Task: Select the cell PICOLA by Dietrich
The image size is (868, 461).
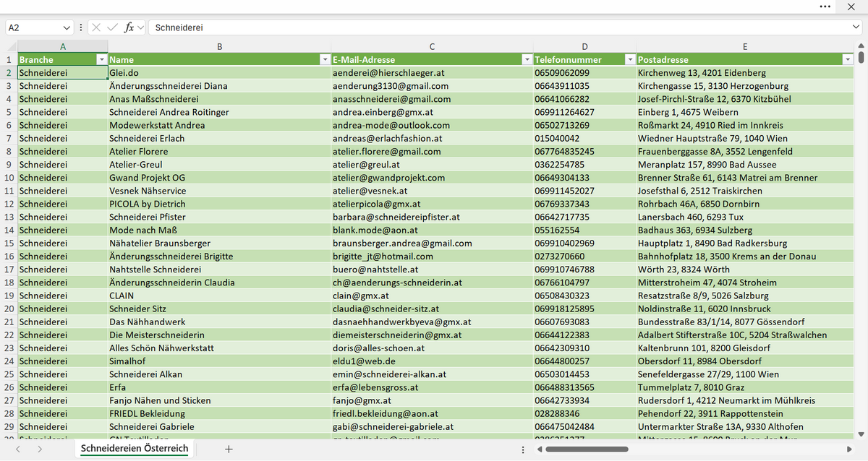Action: (219, 204)
